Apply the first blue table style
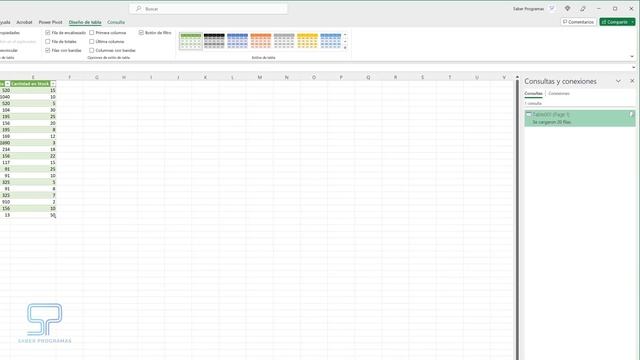The height and width of the screenshot is (360, 640). pyautogui.click(x=238, y=41)
